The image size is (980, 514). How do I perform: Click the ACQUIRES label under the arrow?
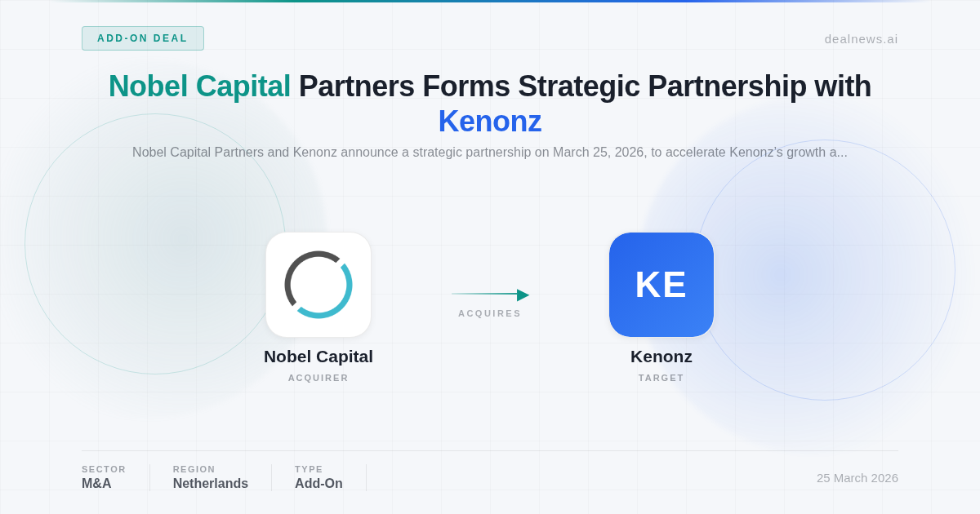(490, 313)
